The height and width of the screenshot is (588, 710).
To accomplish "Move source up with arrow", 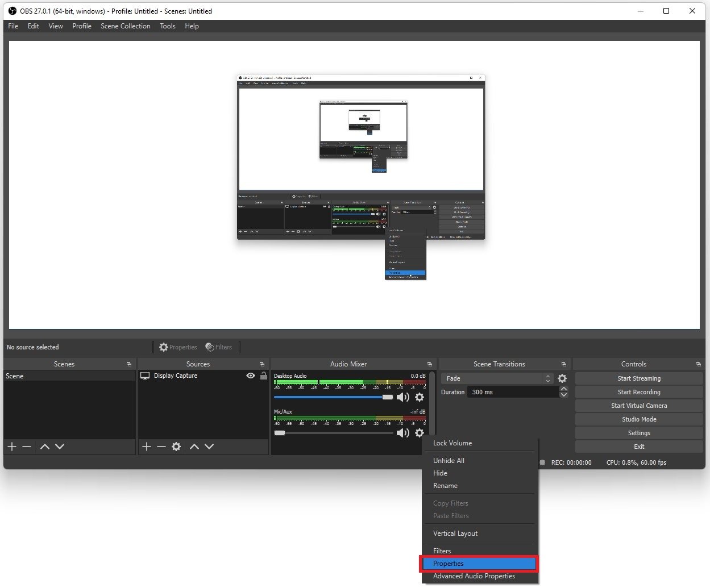I will [x=194, y=447].
